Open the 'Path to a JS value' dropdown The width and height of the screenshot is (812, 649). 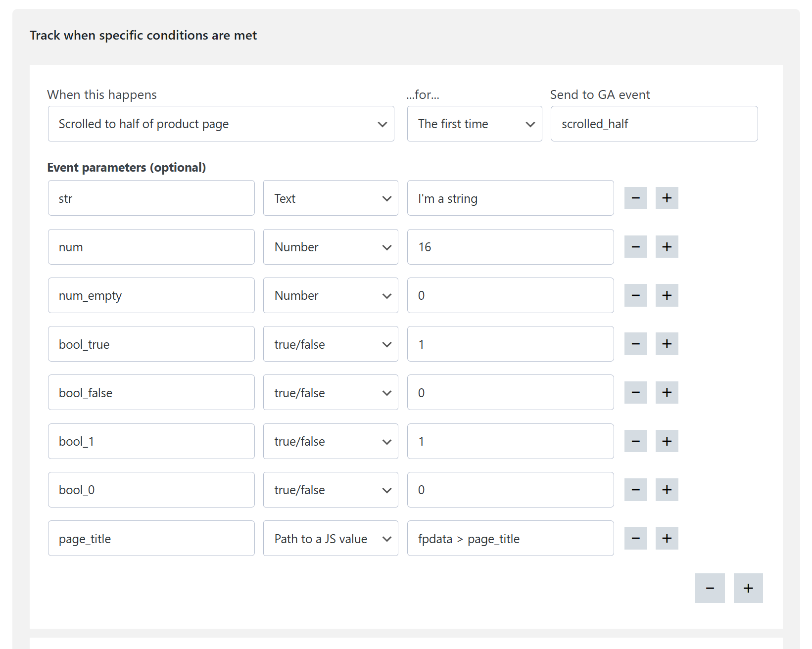(330, 538)
